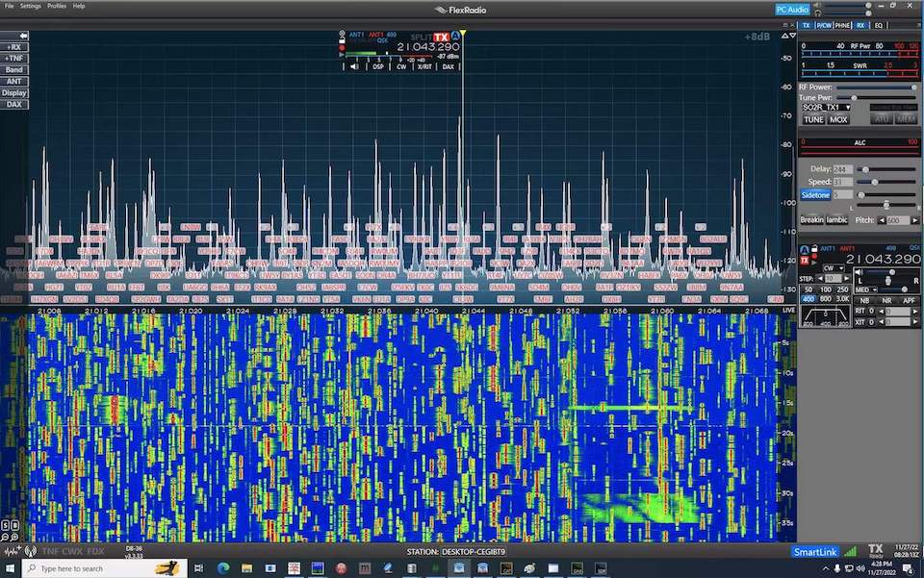
Task: Increase pitch with the right arrow
Action: (x=914, y=220)
